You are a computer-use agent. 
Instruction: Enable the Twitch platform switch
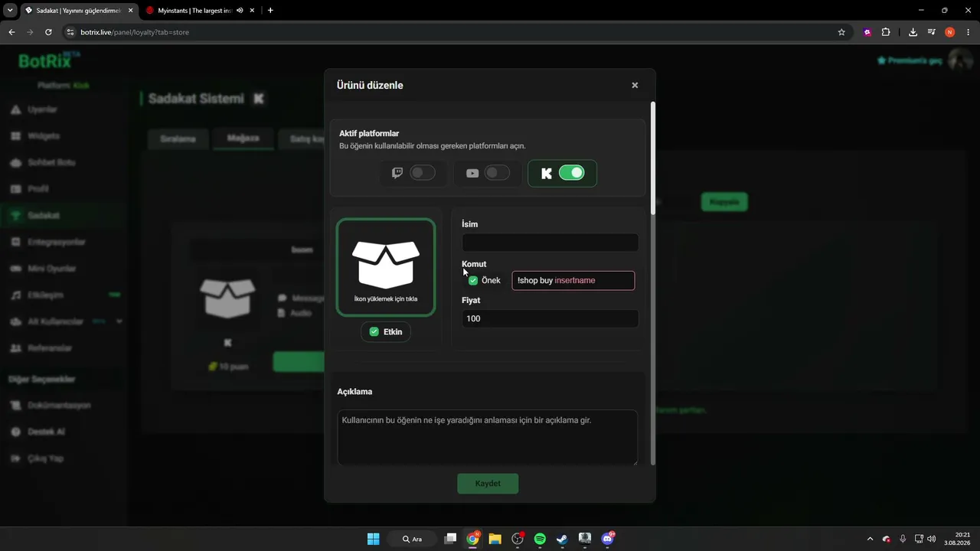pos(423,173)
